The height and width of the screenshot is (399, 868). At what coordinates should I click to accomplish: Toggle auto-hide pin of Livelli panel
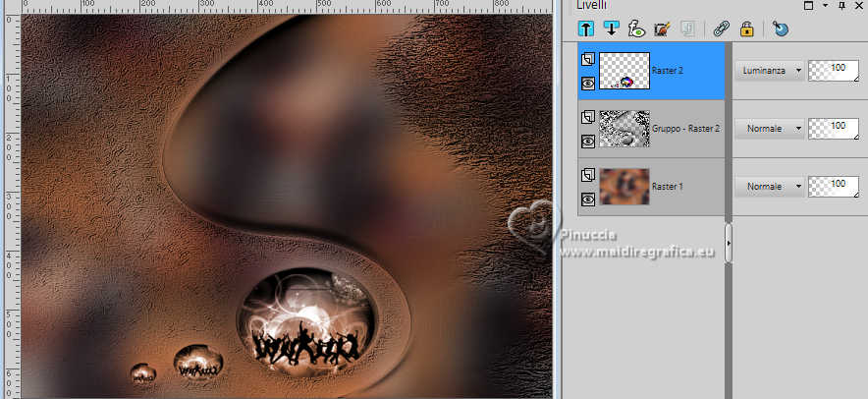click(x=842, y=6)
